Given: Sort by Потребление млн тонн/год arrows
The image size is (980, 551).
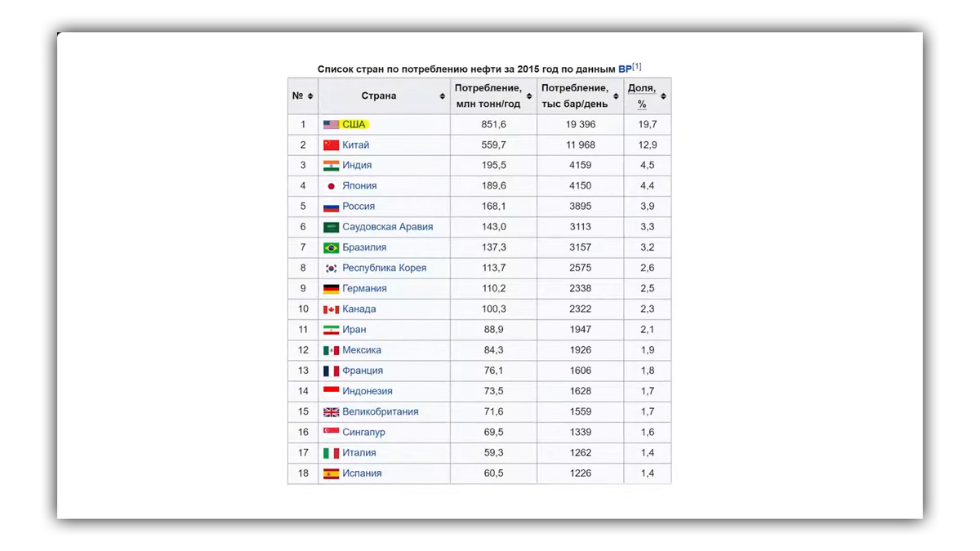Looking at the screenshot, I should coord(529,96).
